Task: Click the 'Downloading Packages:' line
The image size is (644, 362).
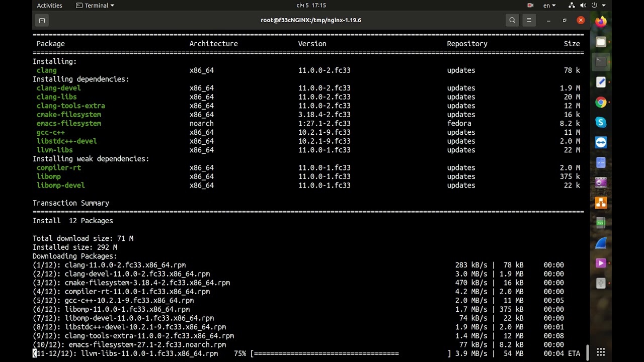Action: [x=75, y=256]
